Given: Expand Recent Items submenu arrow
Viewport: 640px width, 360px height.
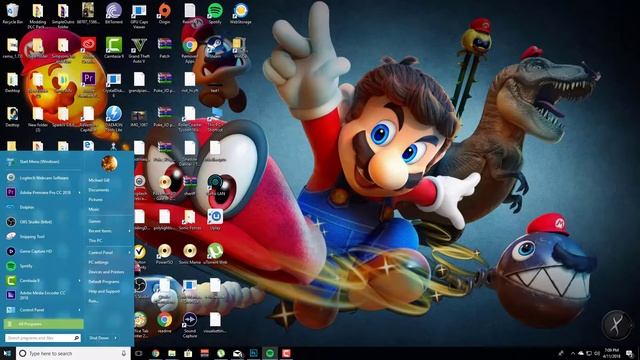Looking at the screenshot, I should click(x=129, y=231).
